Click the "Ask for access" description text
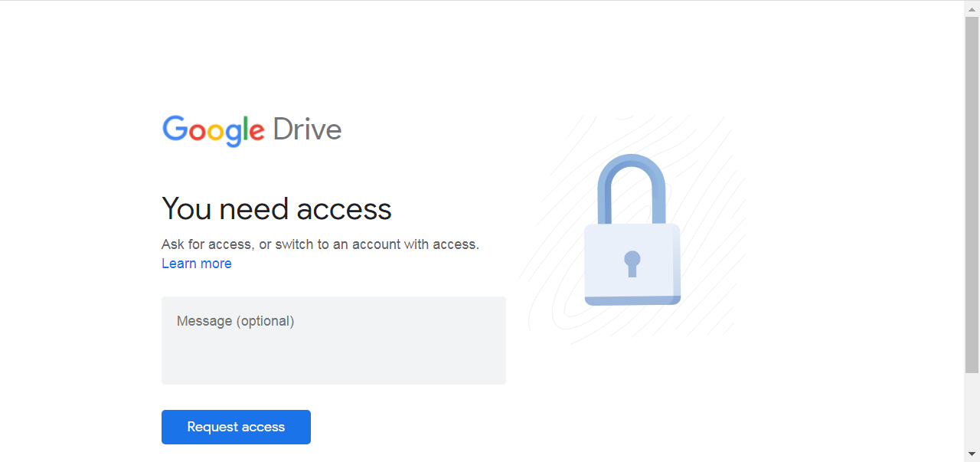The height and width of the screenshot is (462, 980). tap(319, 244)
